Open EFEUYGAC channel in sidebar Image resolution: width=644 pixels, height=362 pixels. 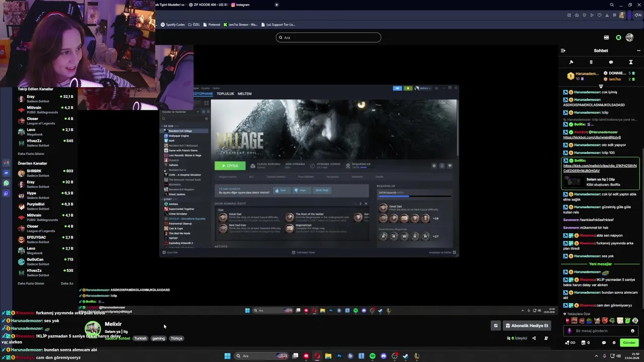[45, 239]
